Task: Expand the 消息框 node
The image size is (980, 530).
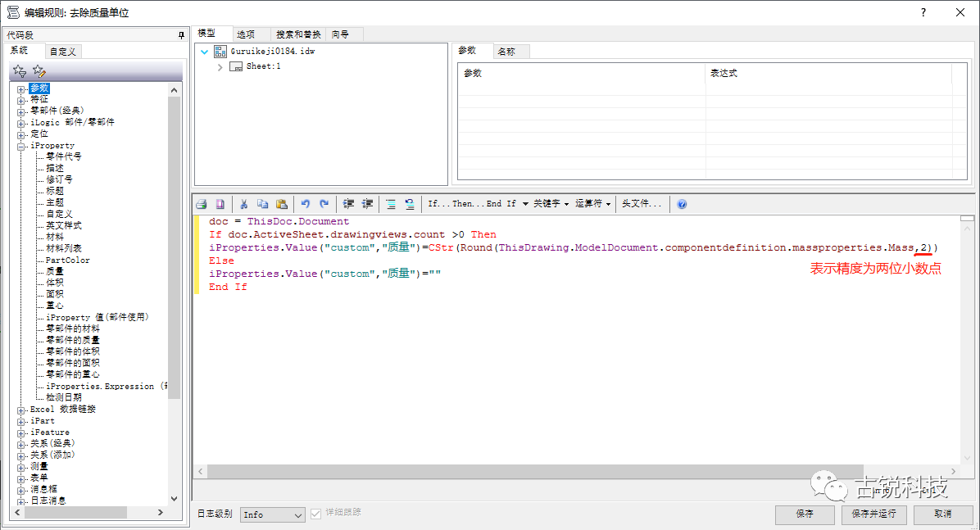Action: (x=20, y=491)
